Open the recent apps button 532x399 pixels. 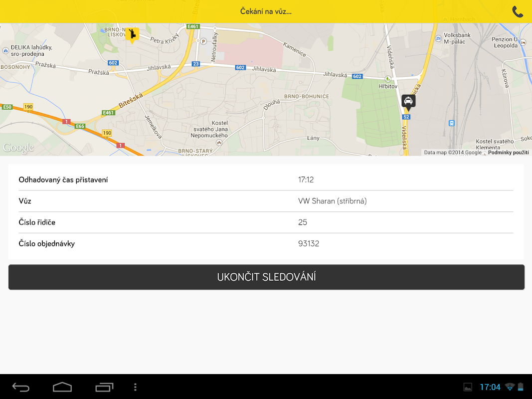pyautogui.click(x=104, y=387)
